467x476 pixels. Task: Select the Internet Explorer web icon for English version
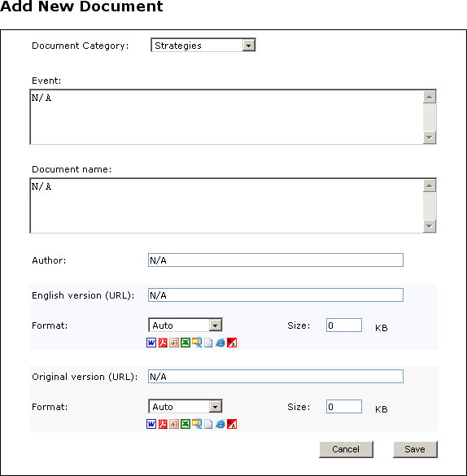point(220,343)
